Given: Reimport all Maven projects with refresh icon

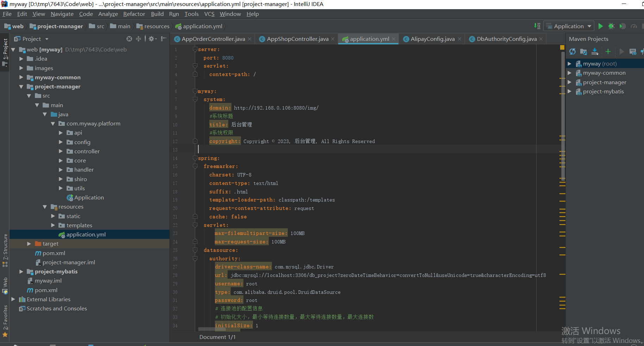Looking at the screenshot, I should click(x=572, y=51).
